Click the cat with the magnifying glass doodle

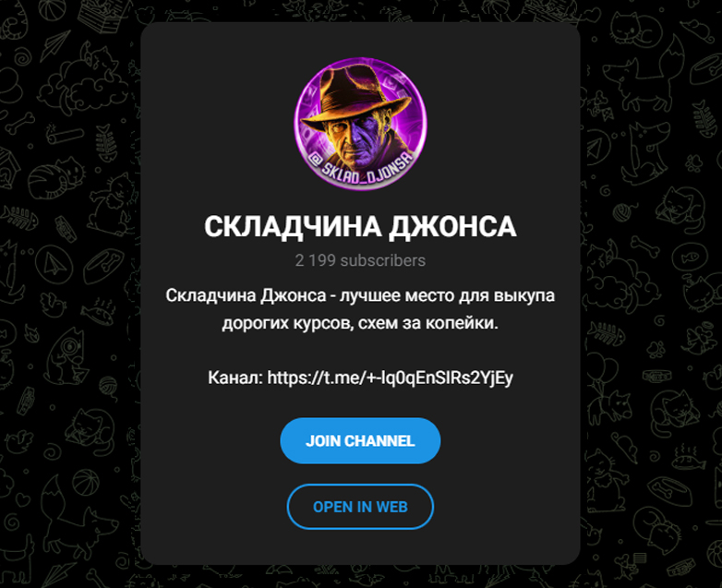tap(66, 357)
